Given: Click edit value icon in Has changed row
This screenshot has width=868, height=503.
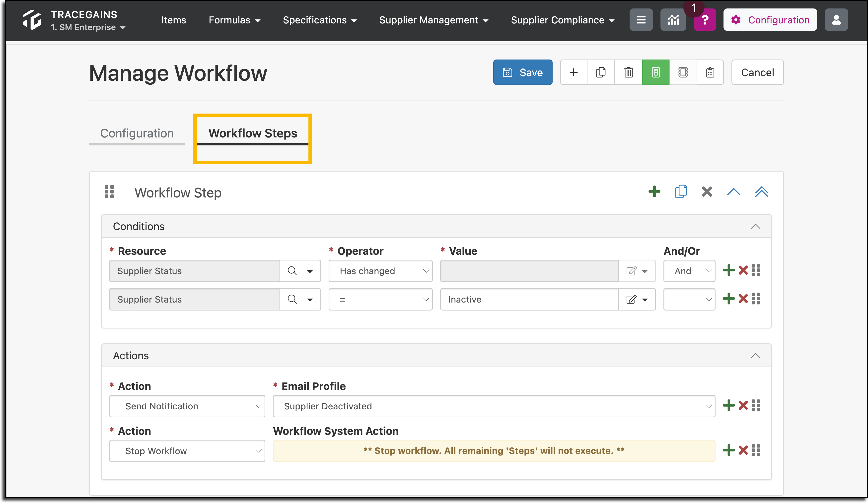Looking at the screenshot, I should [631, 271].
